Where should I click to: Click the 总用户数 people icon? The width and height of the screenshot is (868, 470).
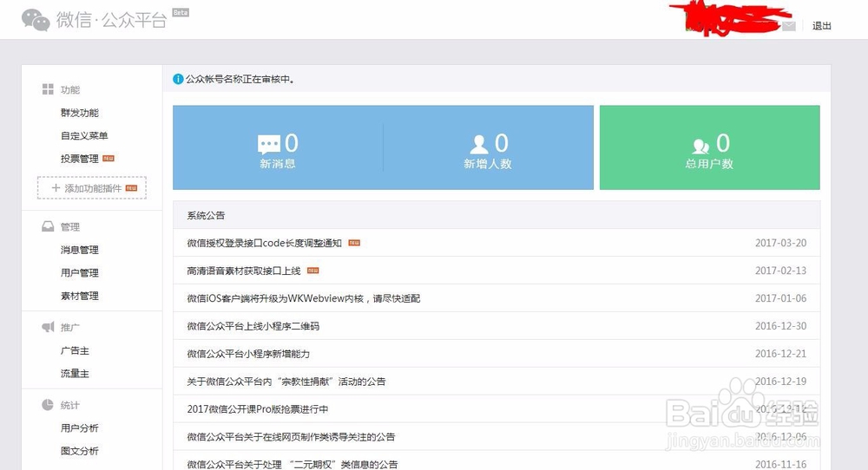(x=700, y=146)
